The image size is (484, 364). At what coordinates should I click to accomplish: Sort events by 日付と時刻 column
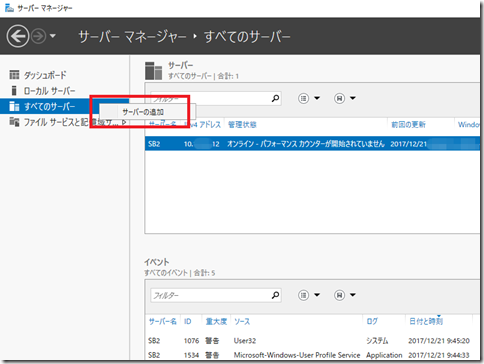coord(426,321)
